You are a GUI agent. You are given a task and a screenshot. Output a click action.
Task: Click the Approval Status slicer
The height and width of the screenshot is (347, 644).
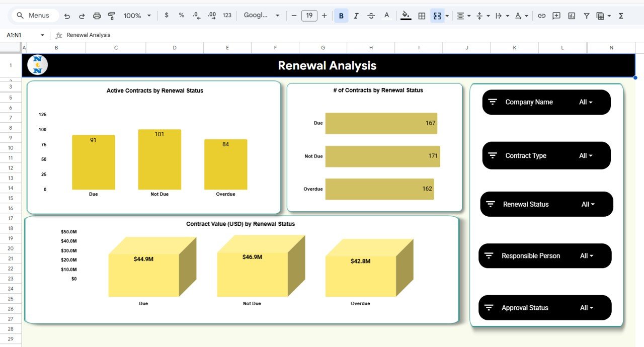[x=545, y=308]
